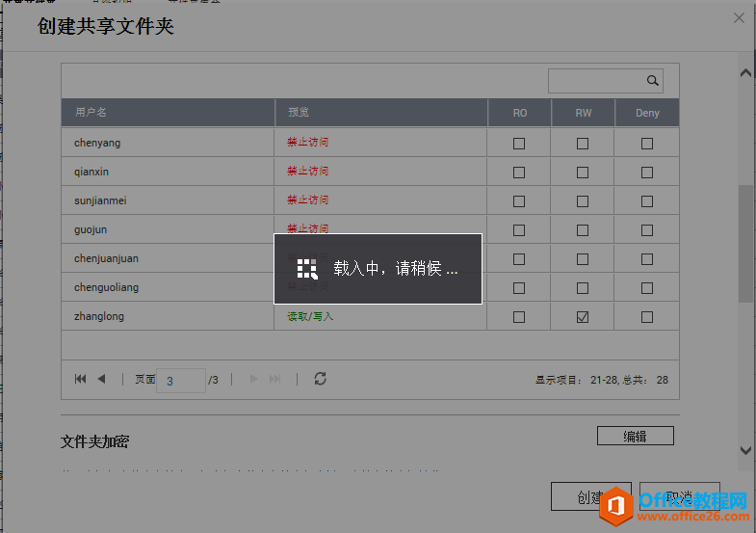Check RO for guojun

coord(519,230)
